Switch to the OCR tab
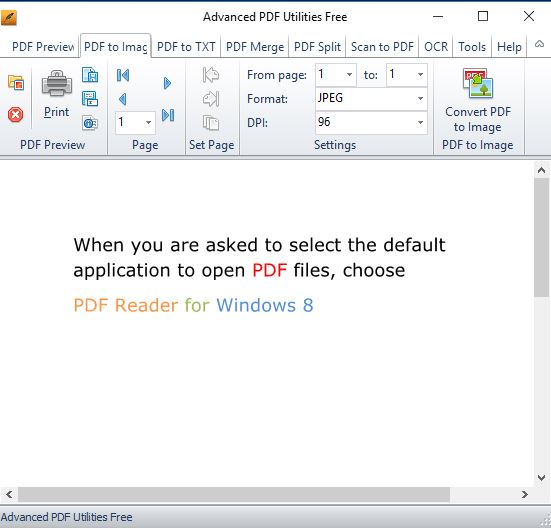 pos(436,46)
